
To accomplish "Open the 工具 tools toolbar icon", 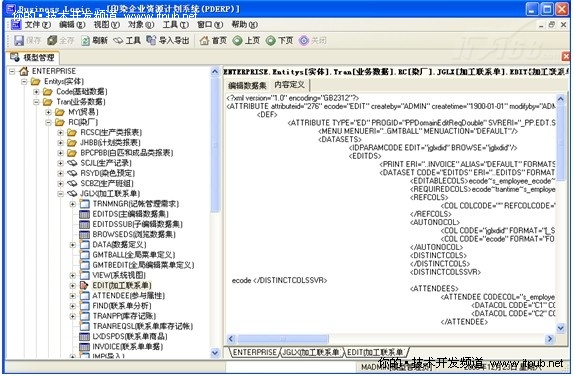I will (118, 41).
